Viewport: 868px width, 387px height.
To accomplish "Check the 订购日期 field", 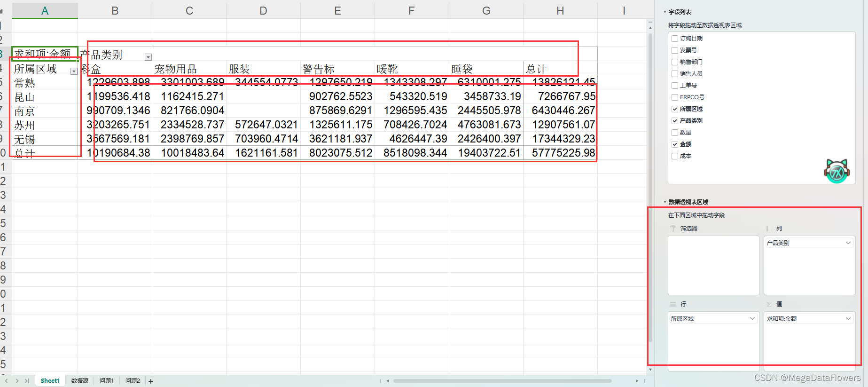I will (675, 39).
